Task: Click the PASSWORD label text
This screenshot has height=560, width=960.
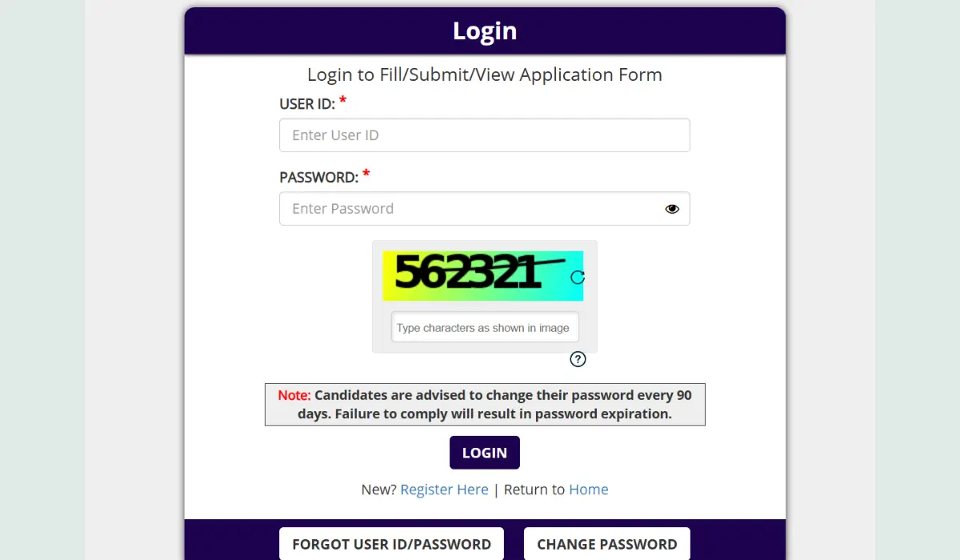Action: [318, 178]
